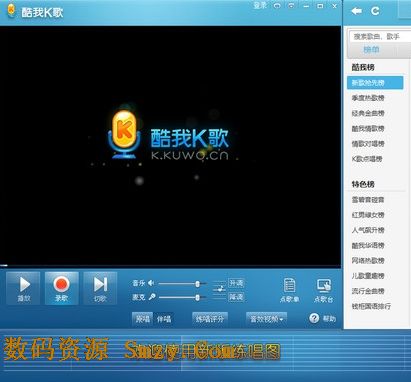The image size is (411, 382).
Task: Start recording with the red 录歌 button
Action: click(x=61, y=288)
